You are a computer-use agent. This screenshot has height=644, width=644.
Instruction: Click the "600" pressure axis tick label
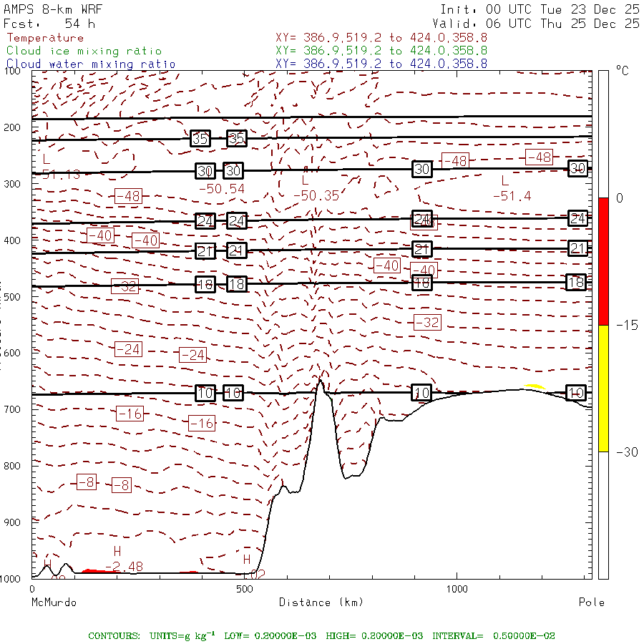point(12,353)
